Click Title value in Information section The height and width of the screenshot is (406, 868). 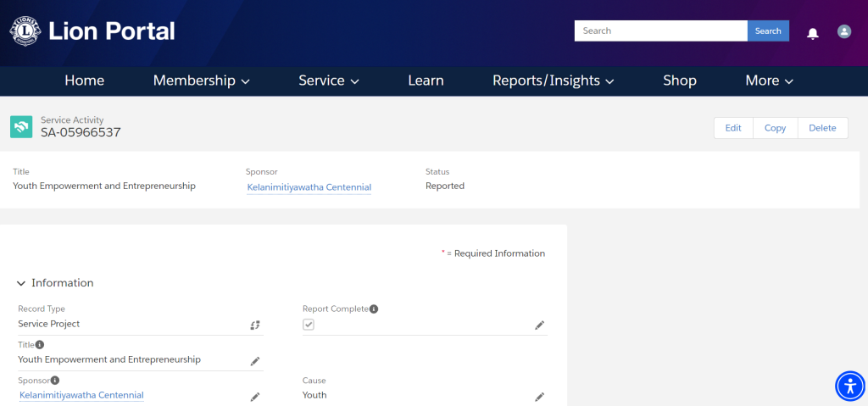click(x=109, y=359)
